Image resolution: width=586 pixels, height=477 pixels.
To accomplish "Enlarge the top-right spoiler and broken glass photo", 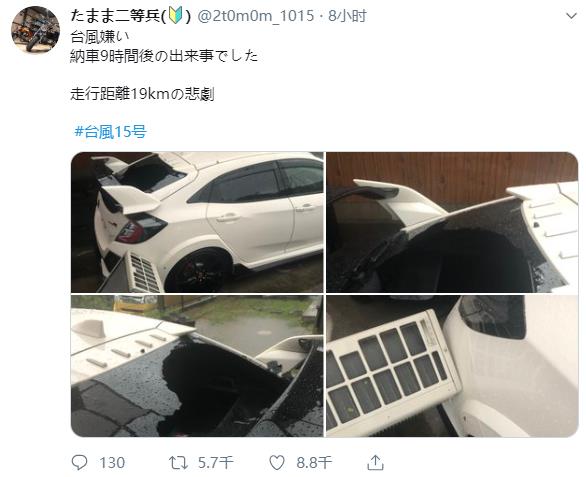I will click(452, 222).
